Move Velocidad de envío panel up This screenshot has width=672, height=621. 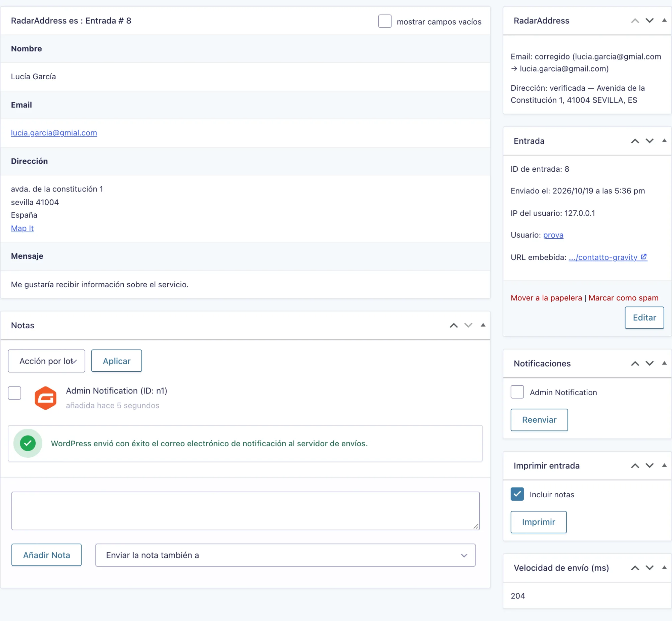635,568
